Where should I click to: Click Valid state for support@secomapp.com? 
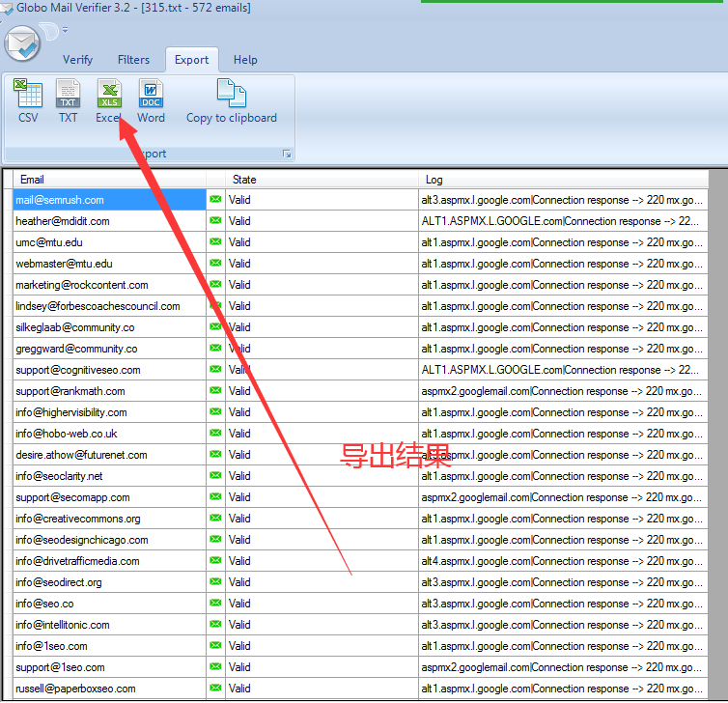point(322,497)
